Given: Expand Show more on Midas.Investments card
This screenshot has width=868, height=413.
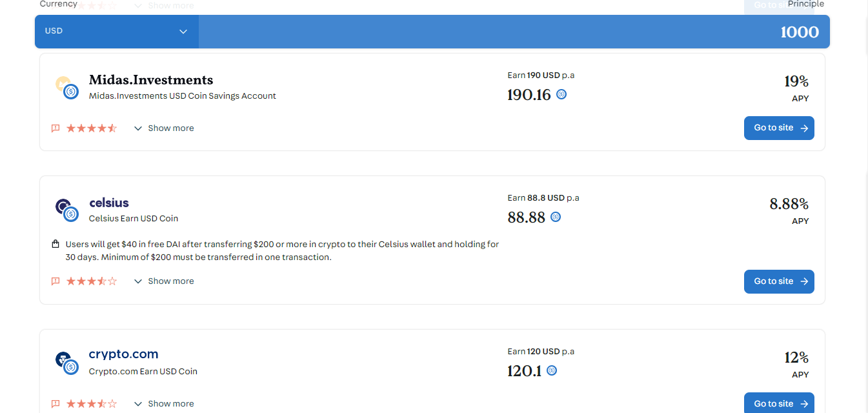Looking at the screenshot, I should point(164,128).
